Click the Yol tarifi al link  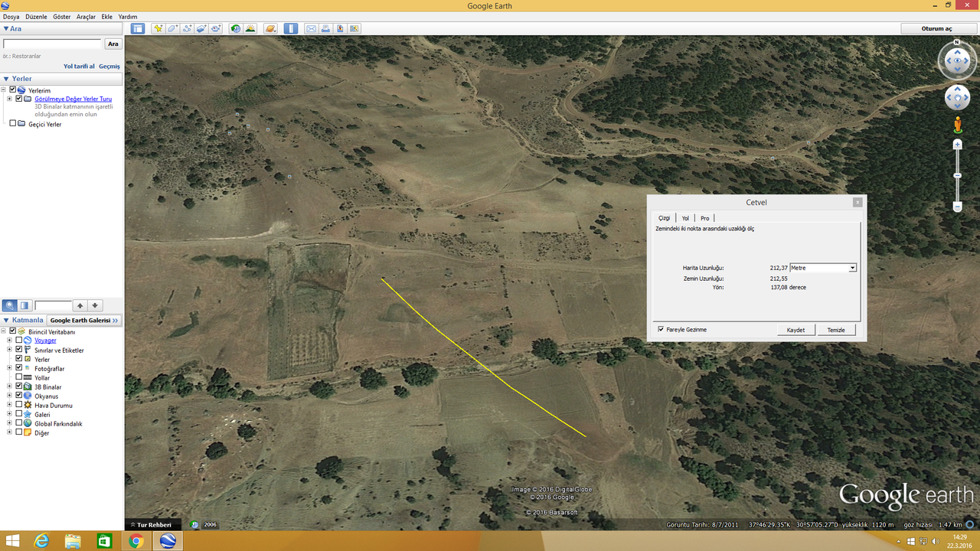pyautogui.click(x=79, y=67)
